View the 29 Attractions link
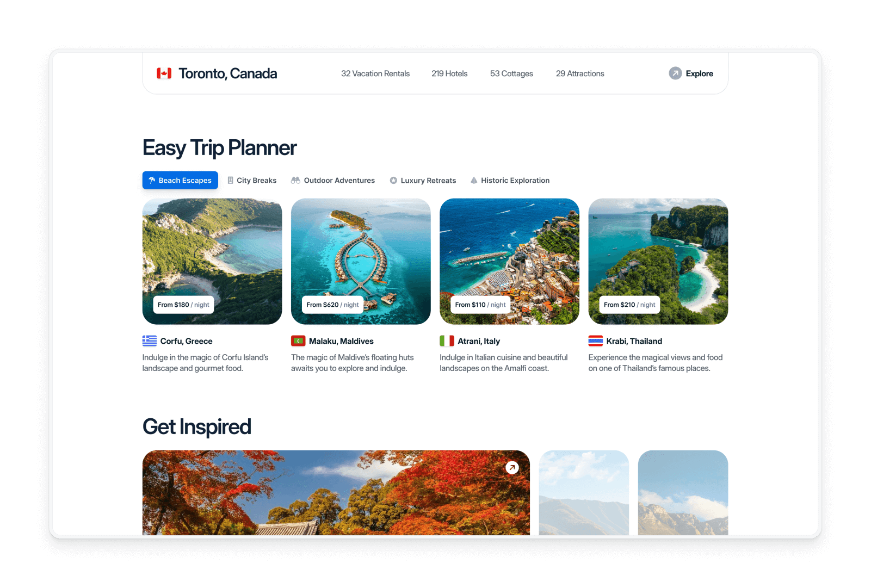This screenshot has height=588, width=871. [580, 73]
